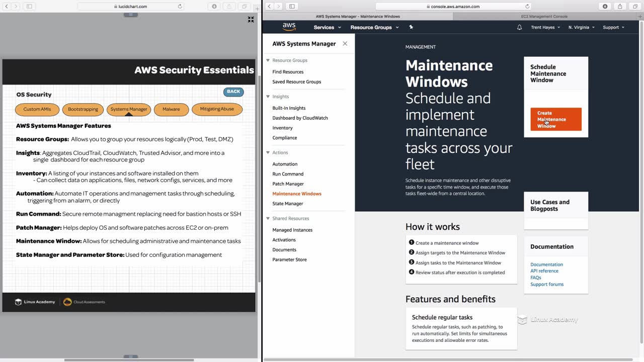Click the console.aws.amazon.com address bar
The width and height of the screenshot is (644, 362).
click(453, 7)
